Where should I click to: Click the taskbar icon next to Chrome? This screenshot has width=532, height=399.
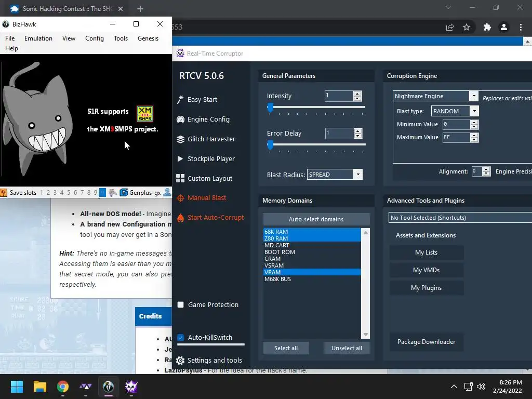tap(86, 387)
